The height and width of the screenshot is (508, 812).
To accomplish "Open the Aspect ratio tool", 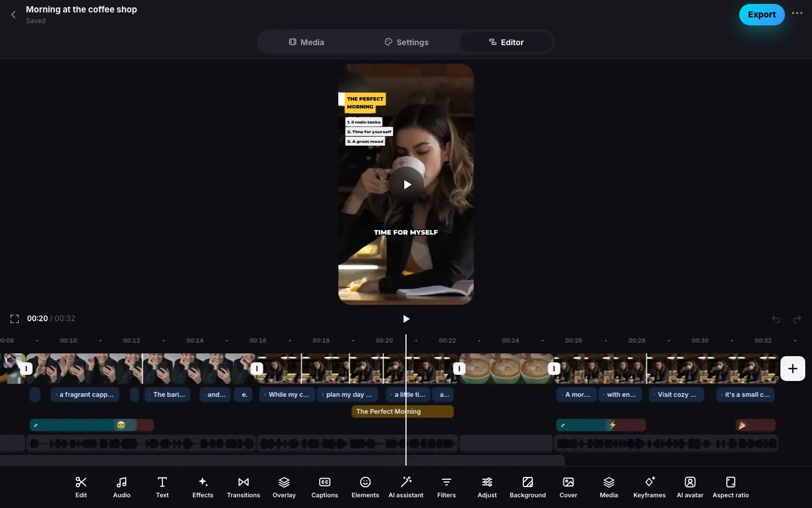I will (731, 487).
